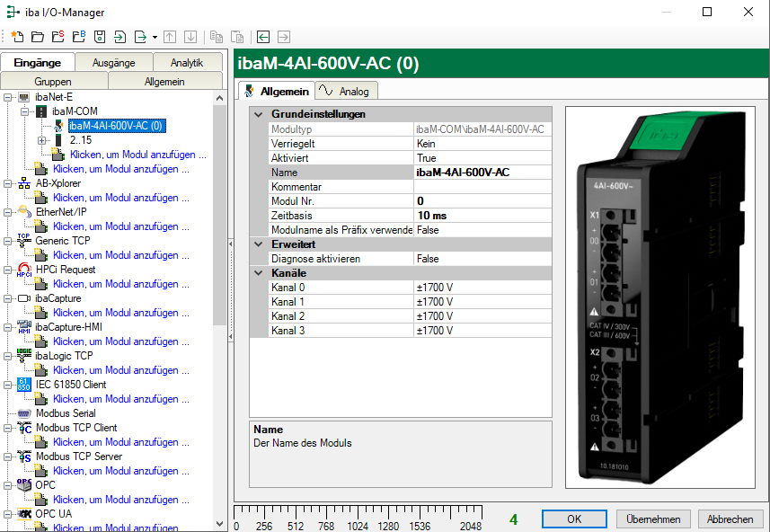Select the HPCi Request interface icon
The image size is (770, 532).
click(x=24, y=270)
